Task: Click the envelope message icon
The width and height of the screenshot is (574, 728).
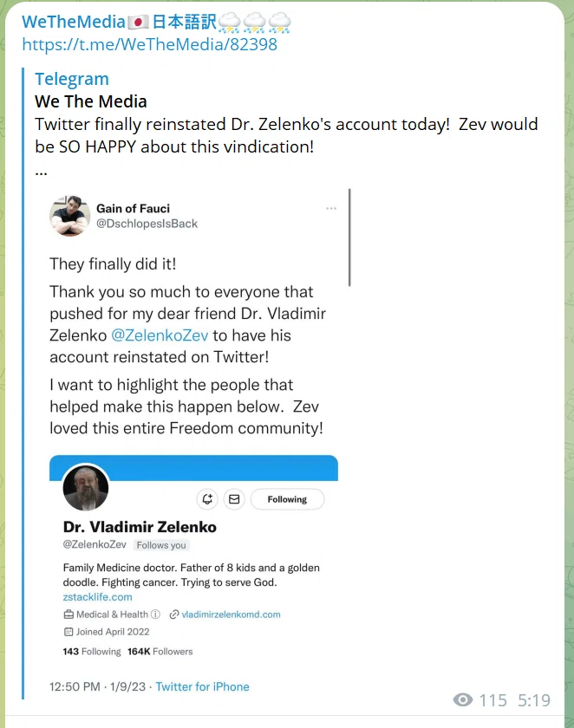Action: point(234,499)
